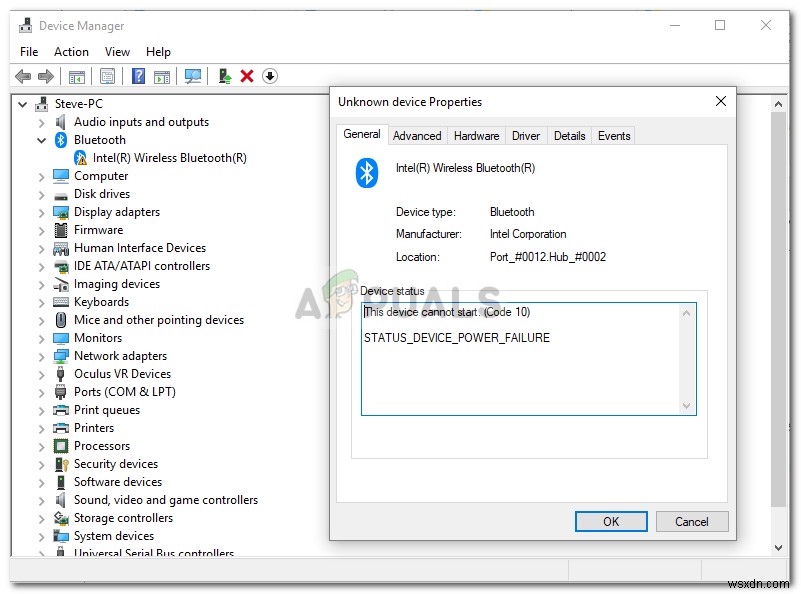
Task: Switch to the Hardware tab
Action: coord(477,136)
